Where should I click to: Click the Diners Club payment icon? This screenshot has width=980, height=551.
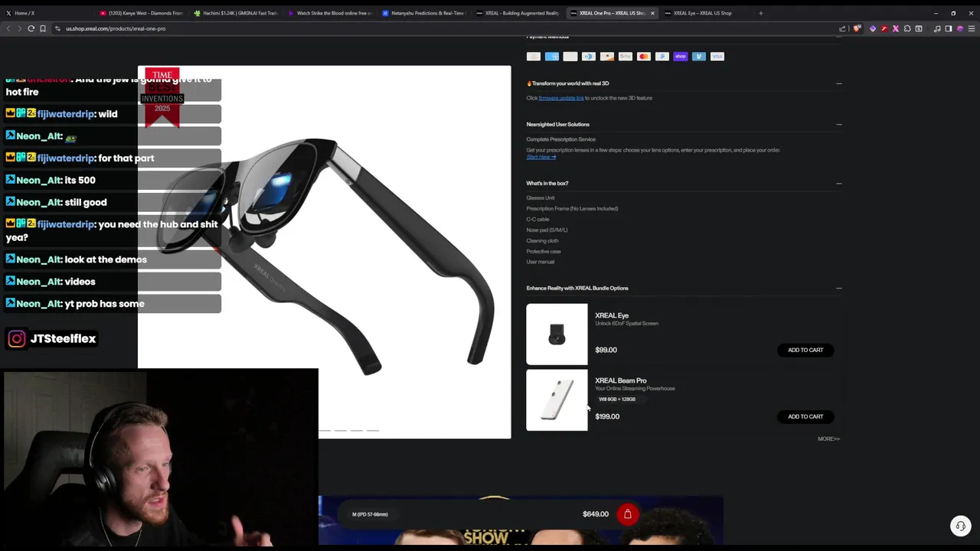pos(589,56)
